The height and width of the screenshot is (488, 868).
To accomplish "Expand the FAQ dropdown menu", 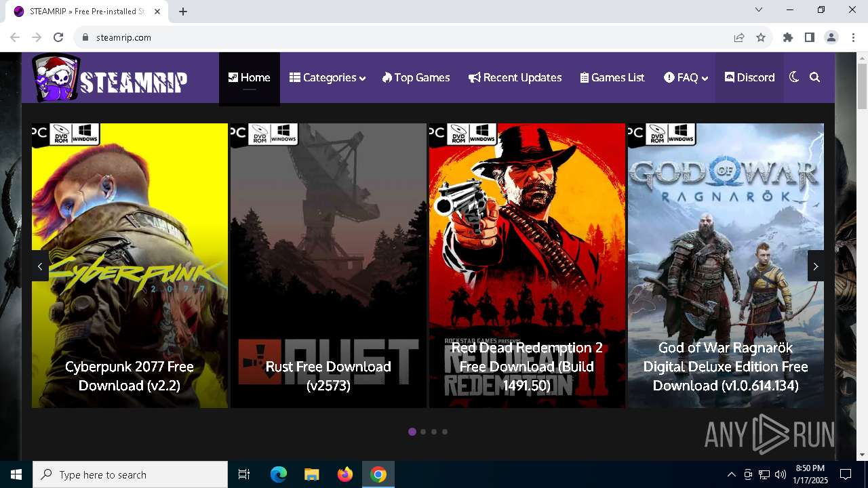I will coord(686,77).
